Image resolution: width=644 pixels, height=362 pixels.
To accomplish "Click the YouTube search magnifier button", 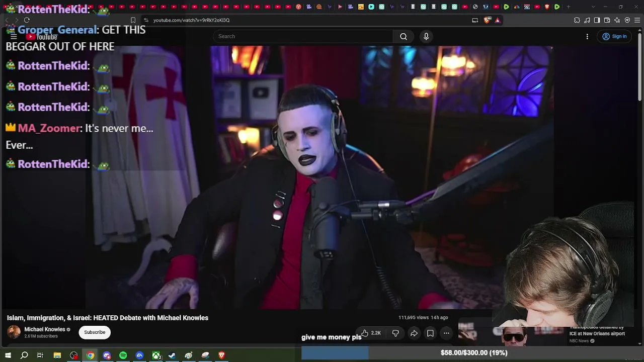I will pyautogui.click(x=404, y=36).
